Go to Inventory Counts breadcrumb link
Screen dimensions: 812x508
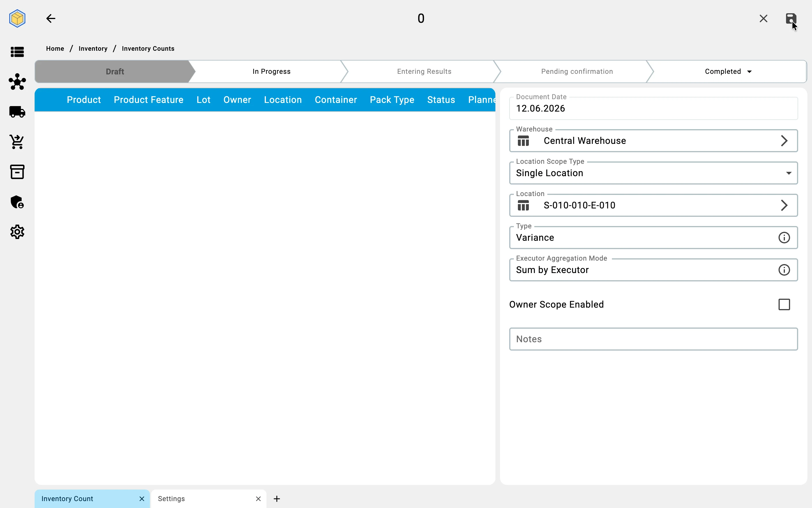[148, 49]
